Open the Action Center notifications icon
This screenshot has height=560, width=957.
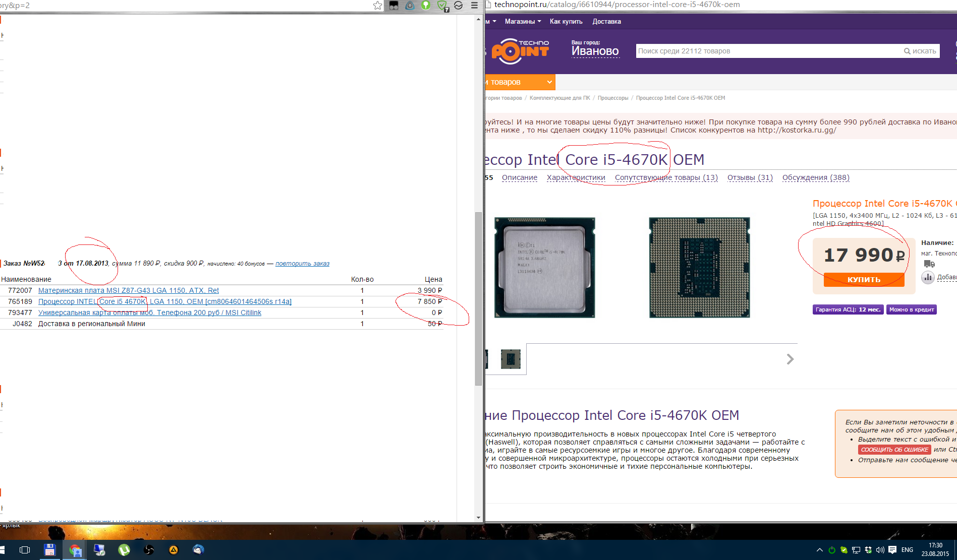[892, 550]
